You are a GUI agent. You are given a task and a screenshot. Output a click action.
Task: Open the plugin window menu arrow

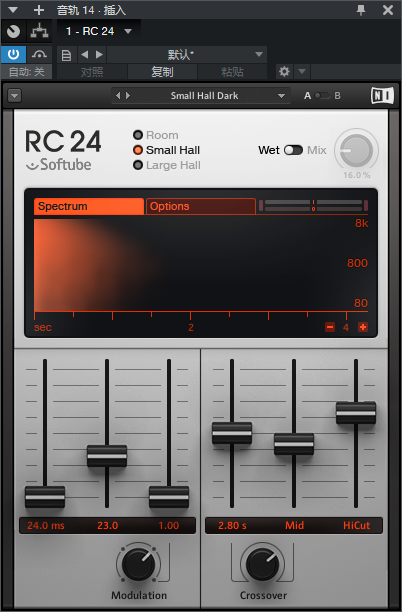(13, 10)
